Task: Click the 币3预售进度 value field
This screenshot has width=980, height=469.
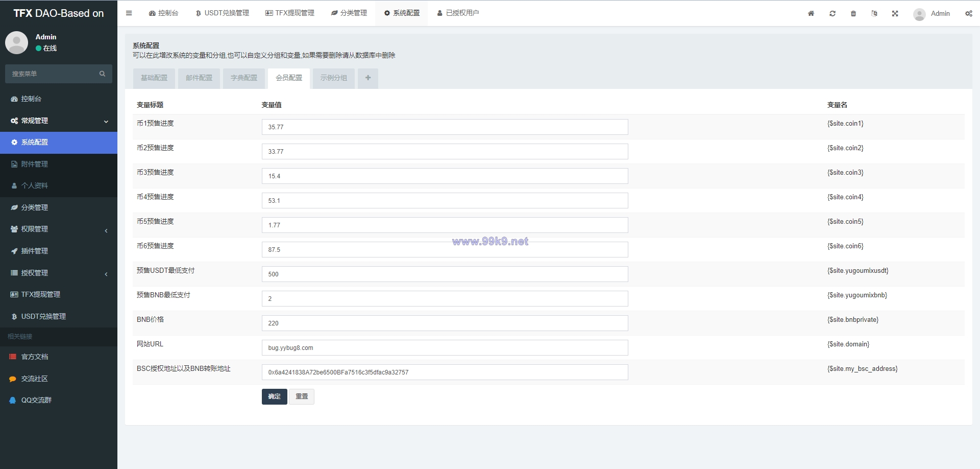Action: coord(445,176)
